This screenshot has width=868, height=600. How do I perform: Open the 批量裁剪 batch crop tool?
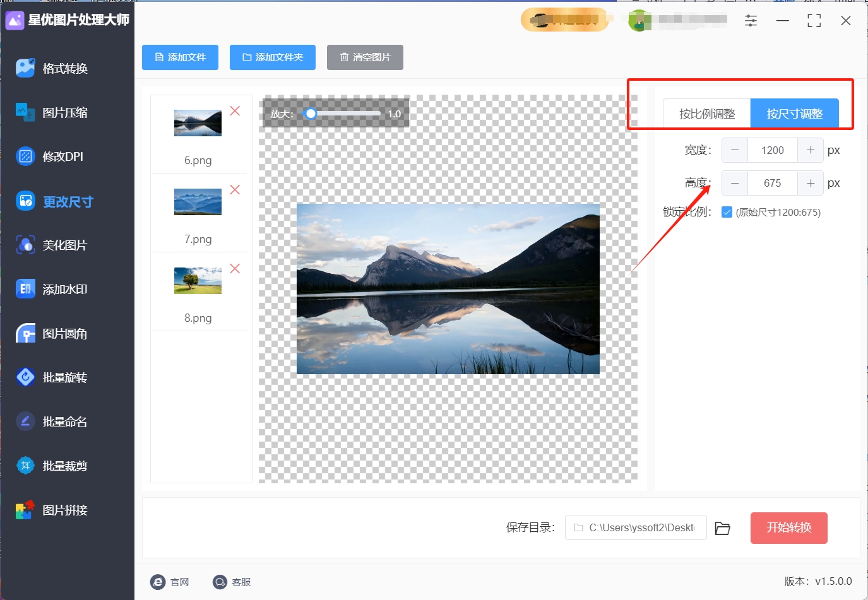pos(52,466)
